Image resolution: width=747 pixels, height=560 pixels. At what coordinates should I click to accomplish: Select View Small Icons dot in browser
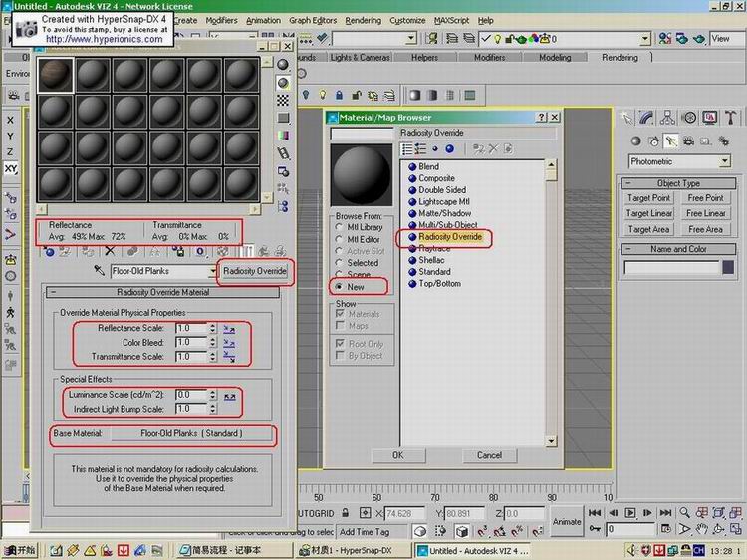point(435,149)
